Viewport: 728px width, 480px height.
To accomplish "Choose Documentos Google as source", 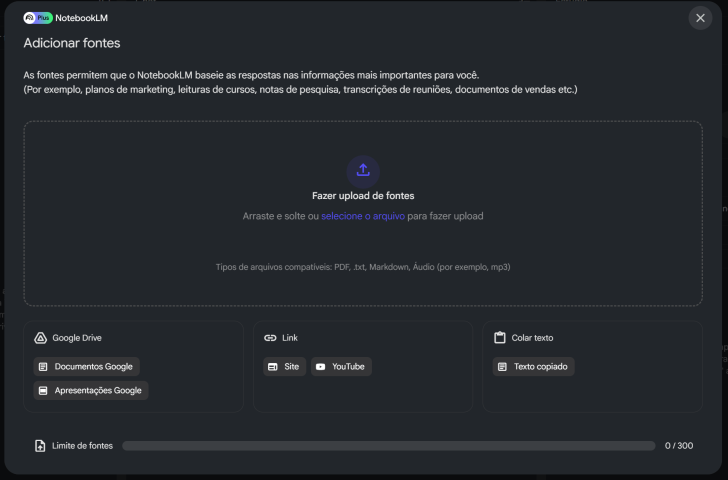I will pyautogui.click(x=86, y=367).
